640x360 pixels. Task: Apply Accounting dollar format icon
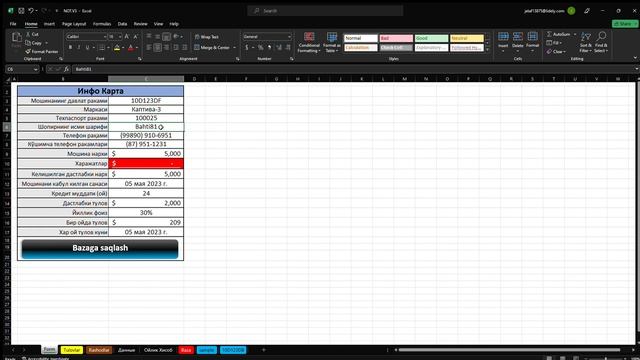tap(247, 48)
